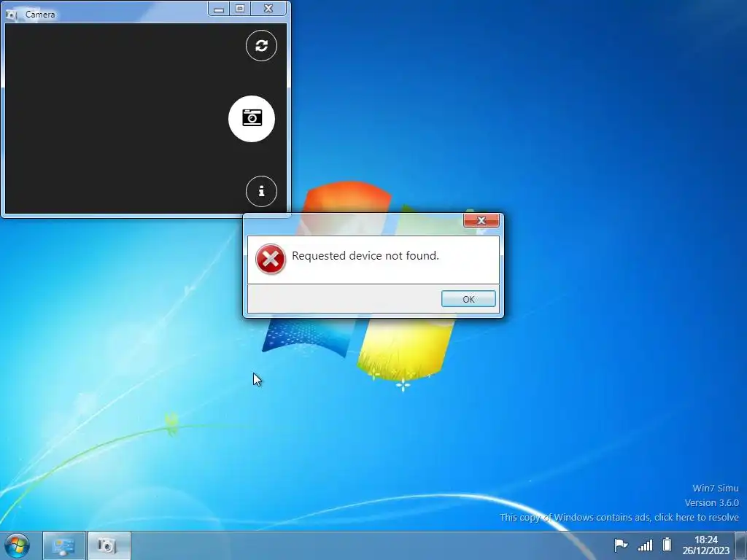The image size is (747, 560).
Task: Click the red error icon in dialog
Action: (x=271, y=259)
